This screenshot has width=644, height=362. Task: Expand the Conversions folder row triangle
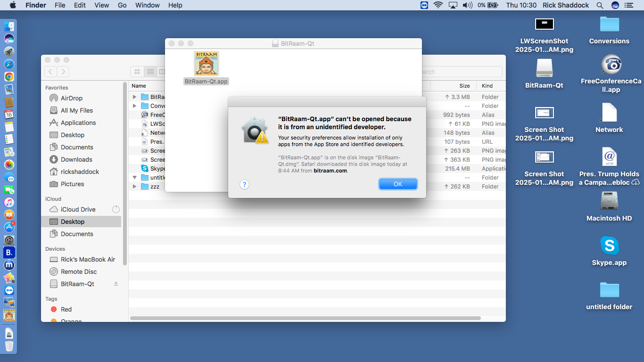tap(134, 106)
